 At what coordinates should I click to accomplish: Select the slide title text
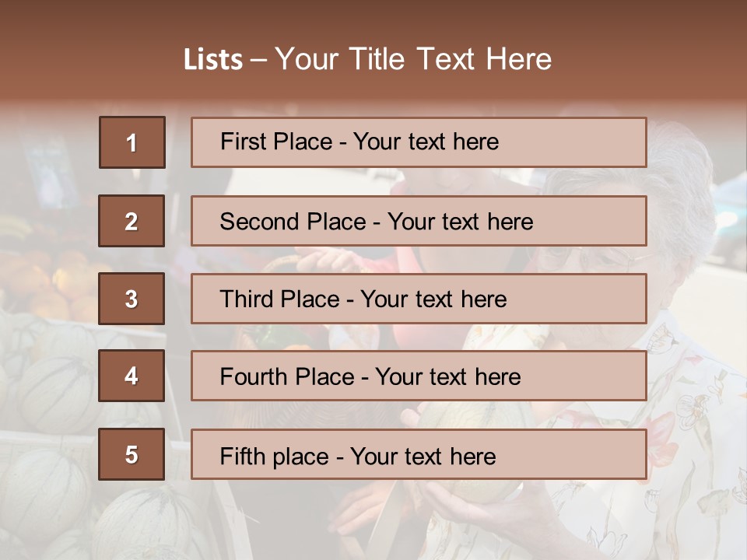[367, 59]
